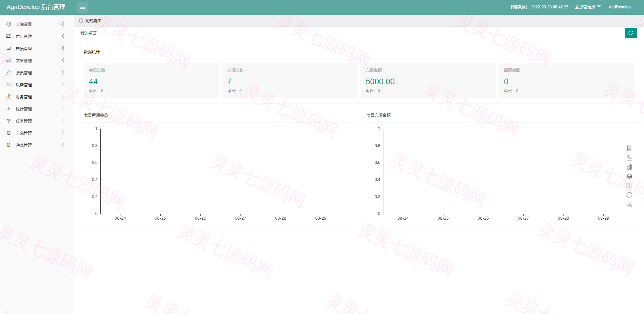
Task: Switch the chart to bar type icon
Action: (x=629, y=167)
